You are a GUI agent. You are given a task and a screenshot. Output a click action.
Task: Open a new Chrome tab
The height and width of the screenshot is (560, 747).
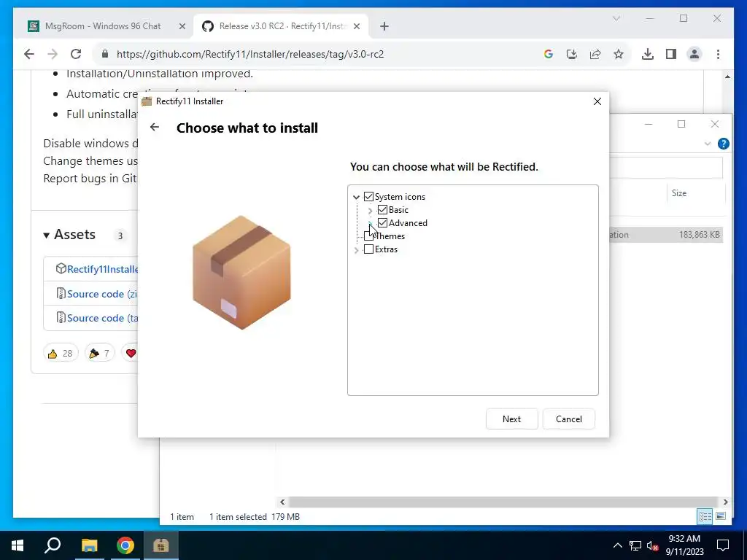[384, 27]
